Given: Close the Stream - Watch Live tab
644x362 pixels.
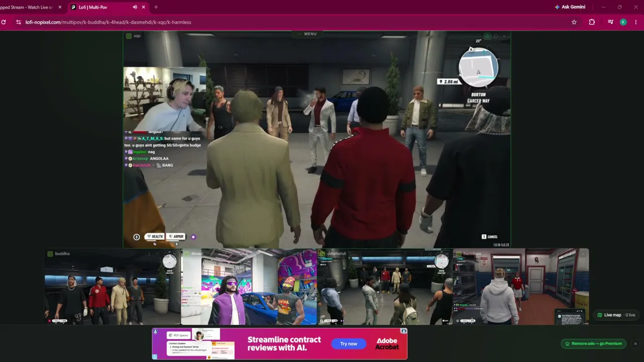Looking at the screenshot, I should click(60, 7).
